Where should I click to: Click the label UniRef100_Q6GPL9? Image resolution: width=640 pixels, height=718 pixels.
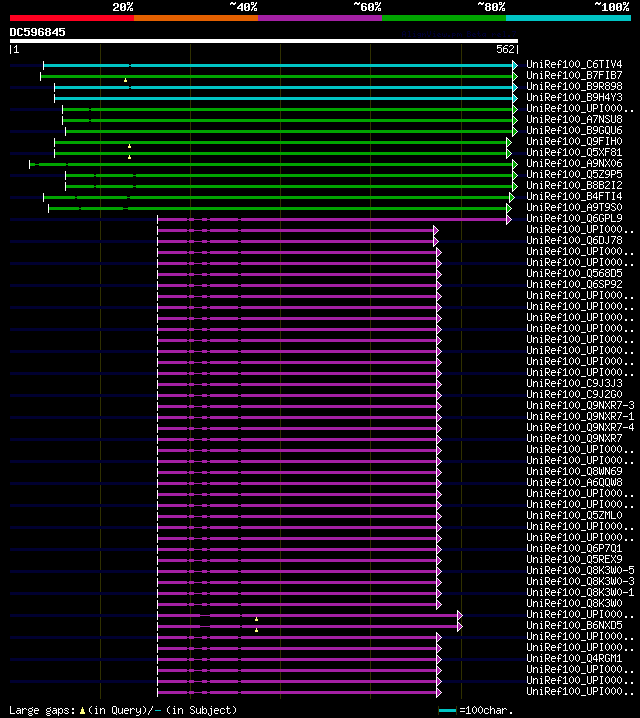[574, 218]
